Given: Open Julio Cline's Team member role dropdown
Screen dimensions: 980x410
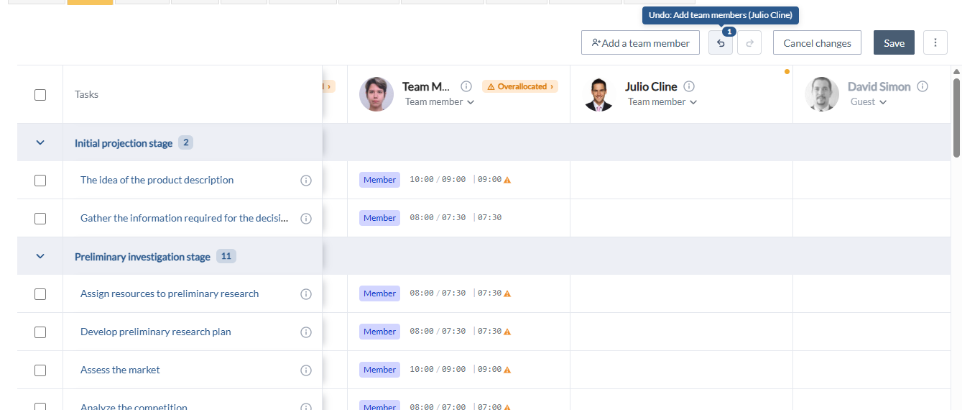Looking at the screenshot, I should (662, 102).
